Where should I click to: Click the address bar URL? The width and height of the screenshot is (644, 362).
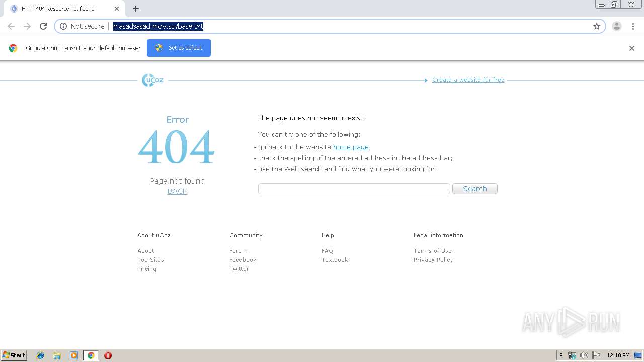158,26
